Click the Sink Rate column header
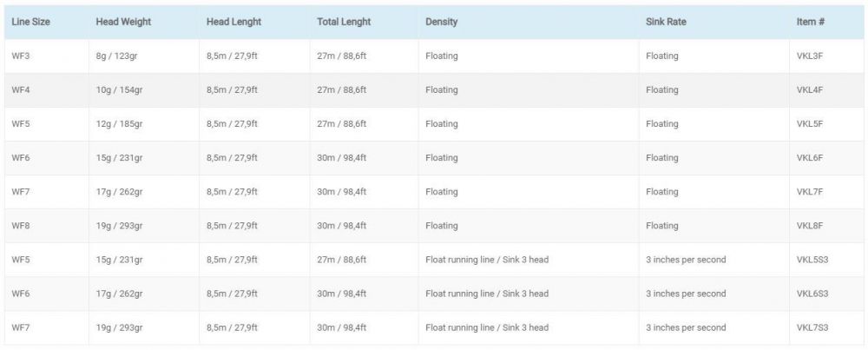 666,22
